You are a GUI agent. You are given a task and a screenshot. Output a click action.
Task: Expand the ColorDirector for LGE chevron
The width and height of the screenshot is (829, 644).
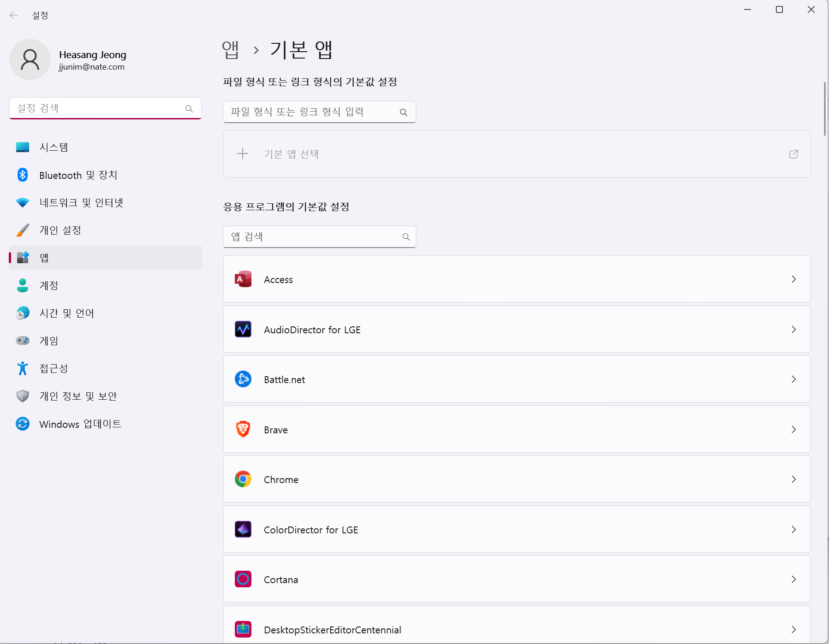[x=793, y=529]
